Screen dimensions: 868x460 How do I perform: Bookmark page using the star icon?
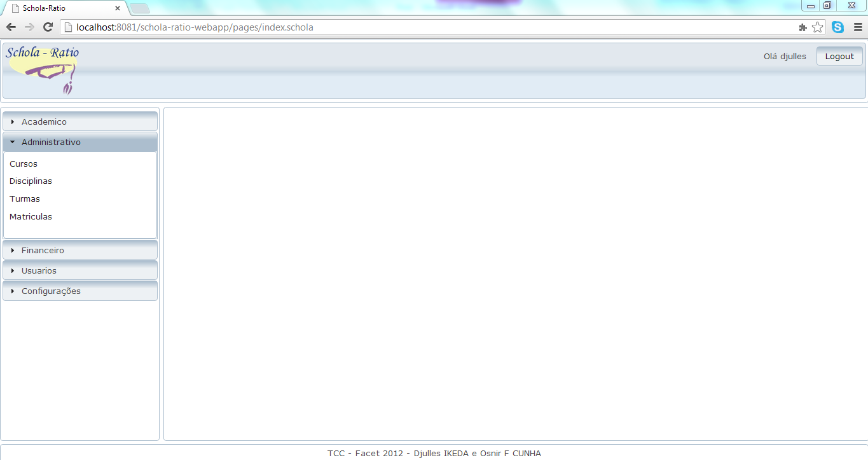tap(818, 27)
